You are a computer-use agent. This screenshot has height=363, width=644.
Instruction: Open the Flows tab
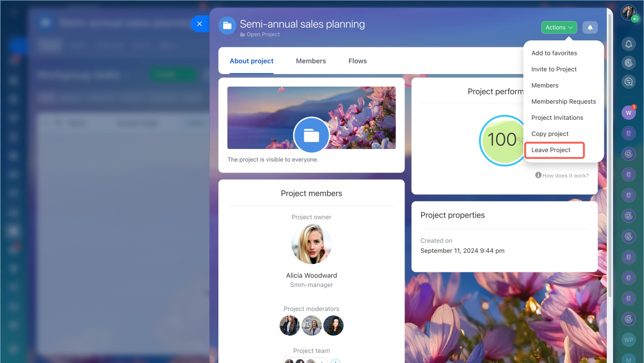[x=358, y=61]
